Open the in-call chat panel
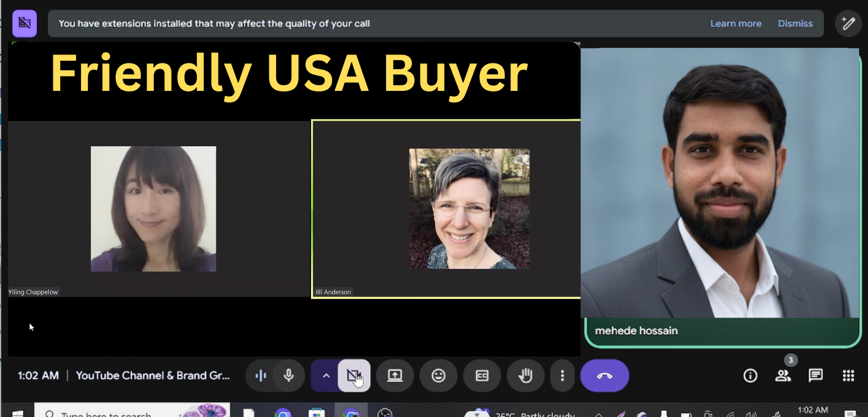Screen dimensions: 868x417 [816, 376]
